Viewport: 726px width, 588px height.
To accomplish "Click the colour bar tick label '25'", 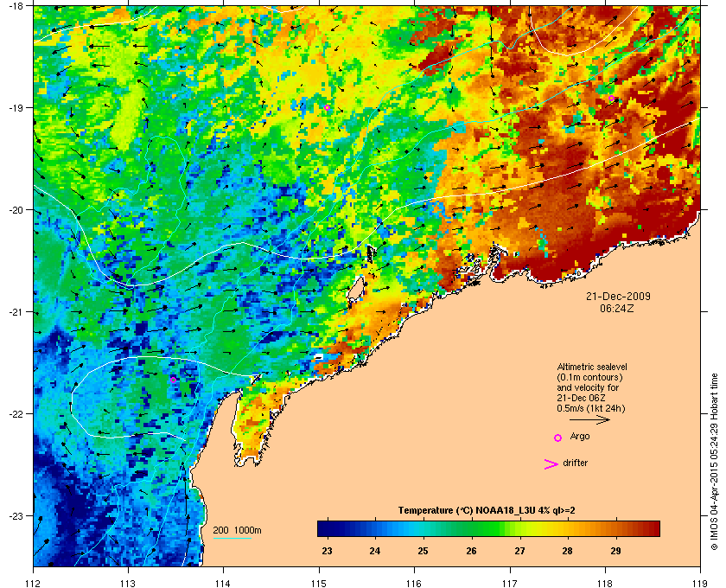I will (x=423, y=551).
